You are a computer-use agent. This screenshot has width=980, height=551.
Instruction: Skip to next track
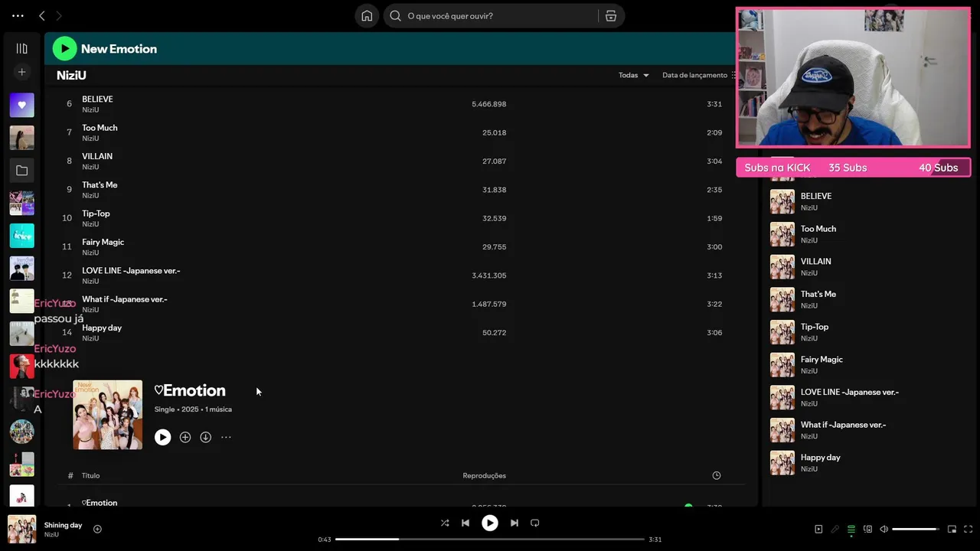(514, 523)
